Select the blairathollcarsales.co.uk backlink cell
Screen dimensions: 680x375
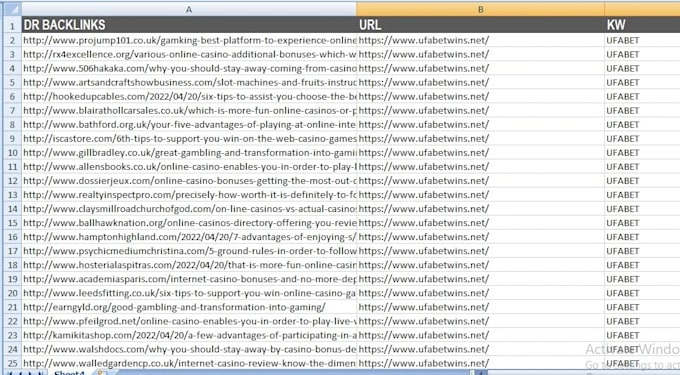(189, 111)
